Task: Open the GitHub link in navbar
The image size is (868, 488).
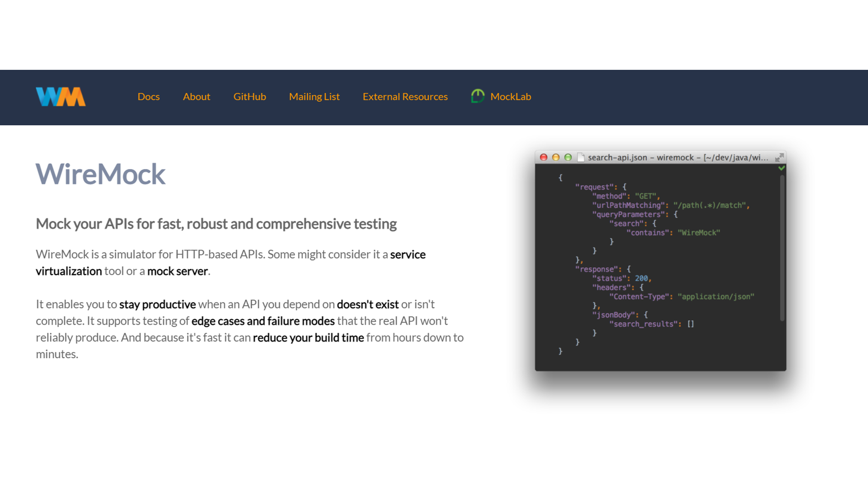Action: [250, 97]
